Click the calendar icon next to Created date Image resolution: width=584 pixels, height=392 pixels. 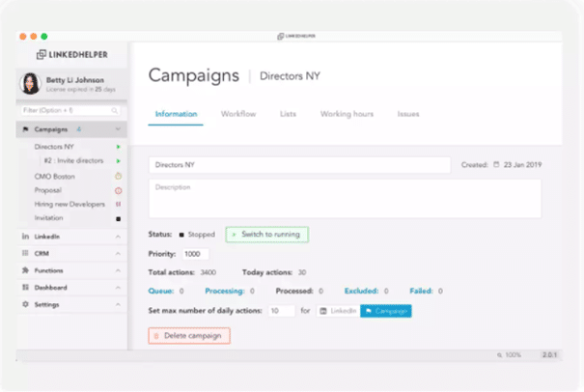tap(496, 164)
